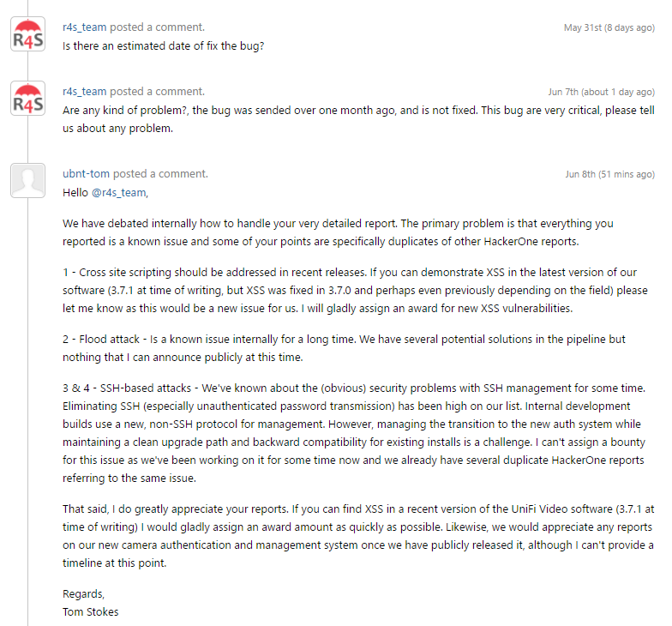The height and width of the screenshot is (626, 672).
Task: Click the 'We have debated internally' paragraph
Action: (338, 232)
